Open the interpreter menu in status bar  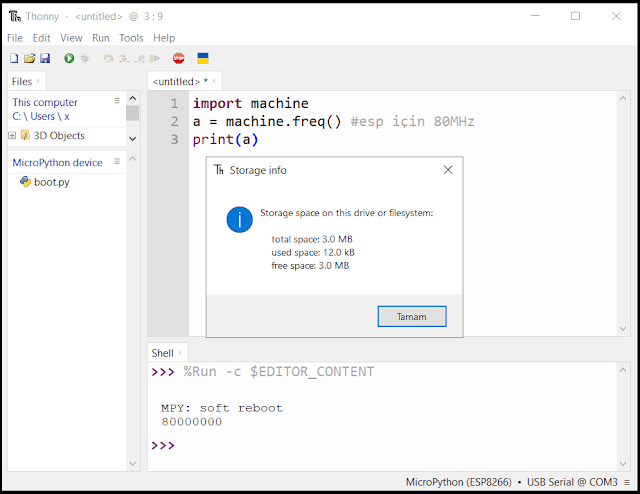point(627,483)
